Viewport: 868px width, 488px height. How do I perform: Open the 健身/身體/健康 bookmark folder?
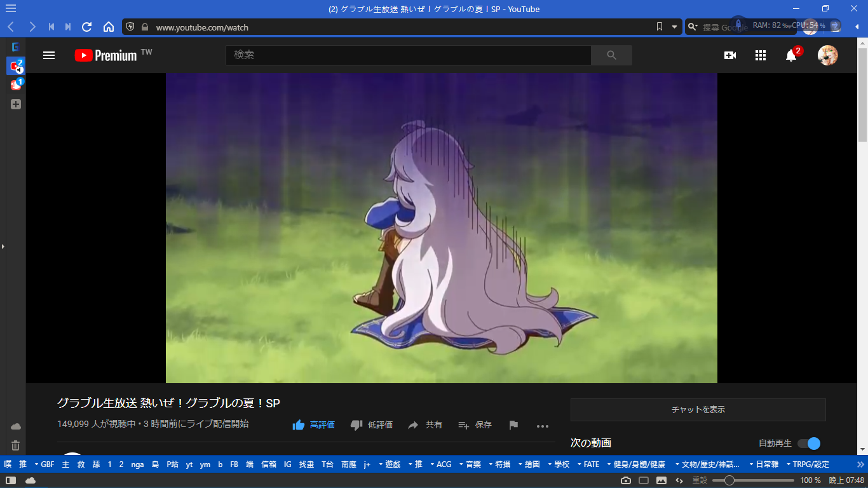[x=636, y=464]
